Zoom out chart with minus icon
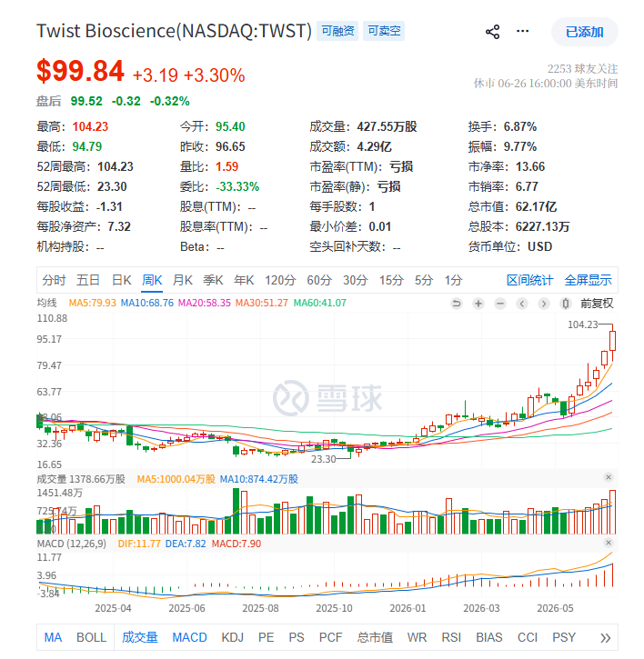Image resolution: width=644 pixels, height=659 pixels. click(500, 304)
